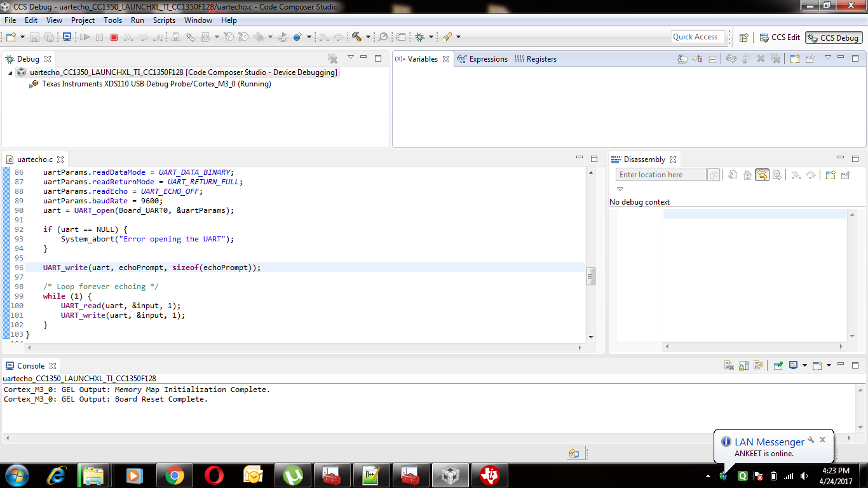Click the magnifier search toolbar icon

pyautogui.click(x=383, y=37)
